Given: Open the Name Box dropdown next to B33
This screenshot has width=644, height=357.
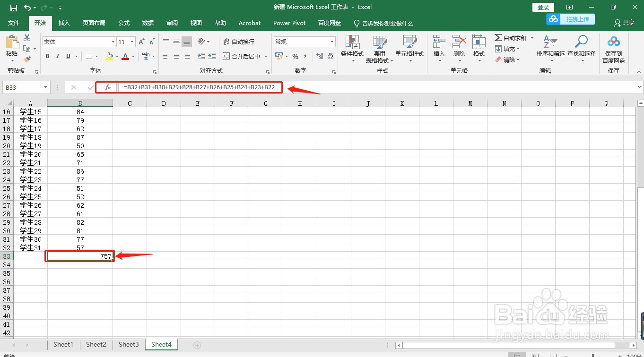Looking at the screenshot, I should pyautogui.click(x=45, y=87).
